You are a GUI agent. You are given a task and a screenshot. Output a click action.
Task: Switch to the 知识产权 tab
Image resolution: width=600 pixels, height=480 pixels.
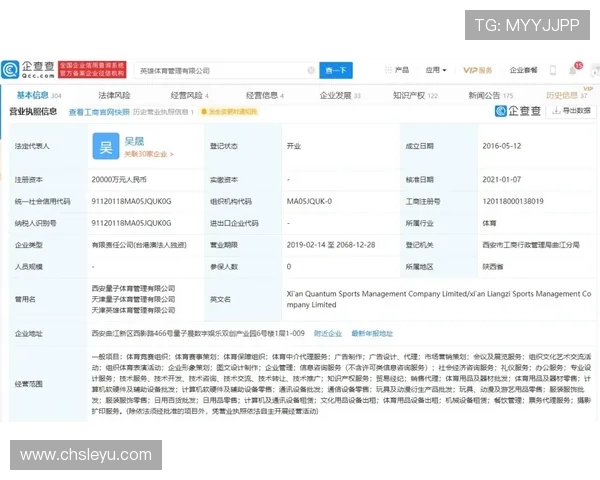415,95
